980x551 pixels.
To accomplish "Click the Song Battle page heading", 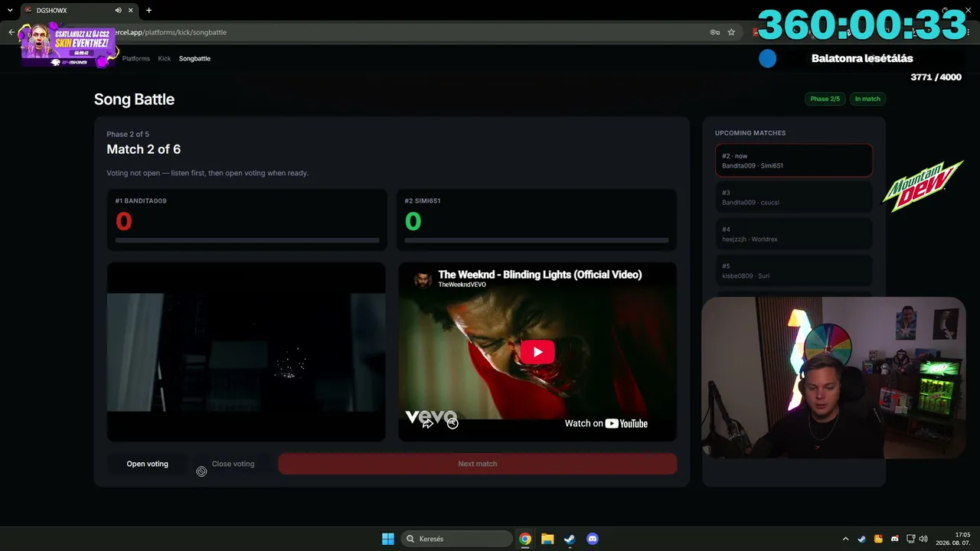I will coord(134,99).
